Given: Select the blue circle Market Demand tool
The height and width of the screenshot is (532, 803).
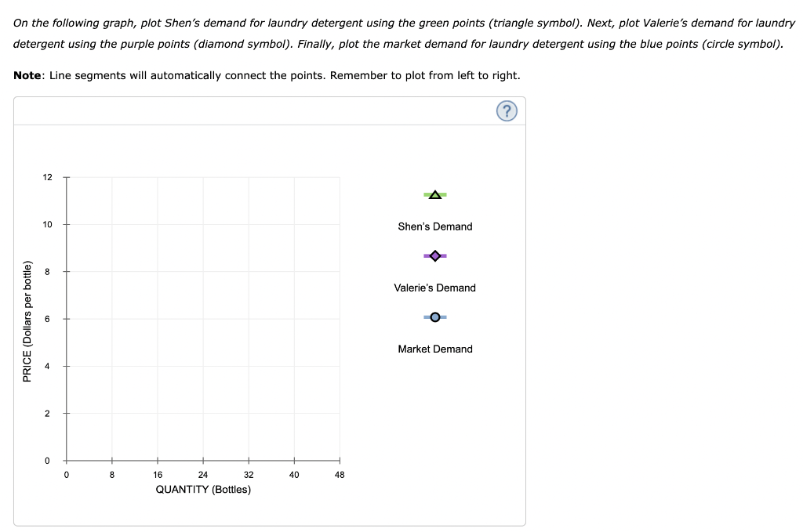Looking at the screenshot, I should pyautogui.click(x=434, y=317).
